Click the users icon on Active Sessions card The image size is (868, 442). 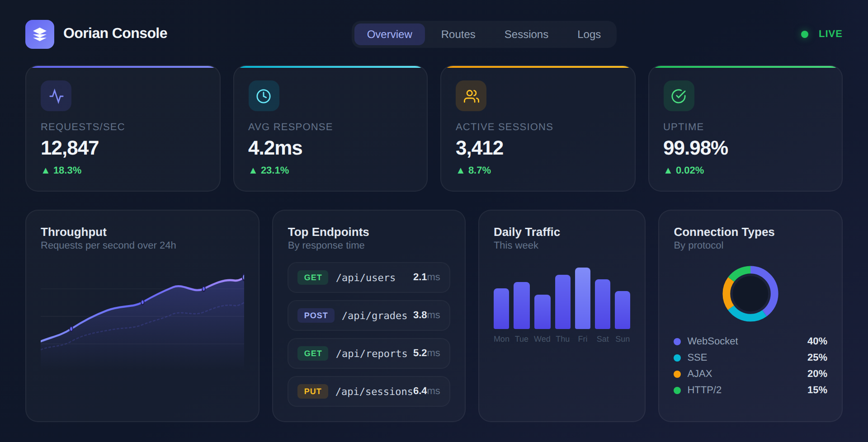pos(471,95)
